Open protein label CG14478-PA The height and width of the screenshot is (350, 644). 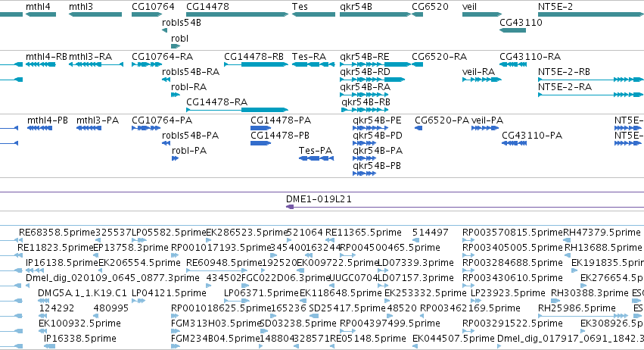(x=281, y=120)
